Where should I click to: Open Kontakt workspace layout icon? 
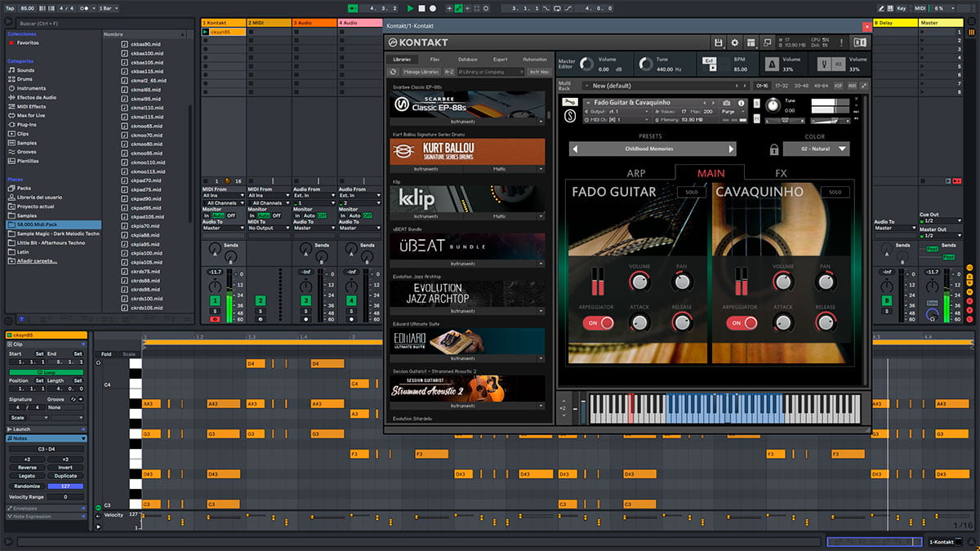751,42
